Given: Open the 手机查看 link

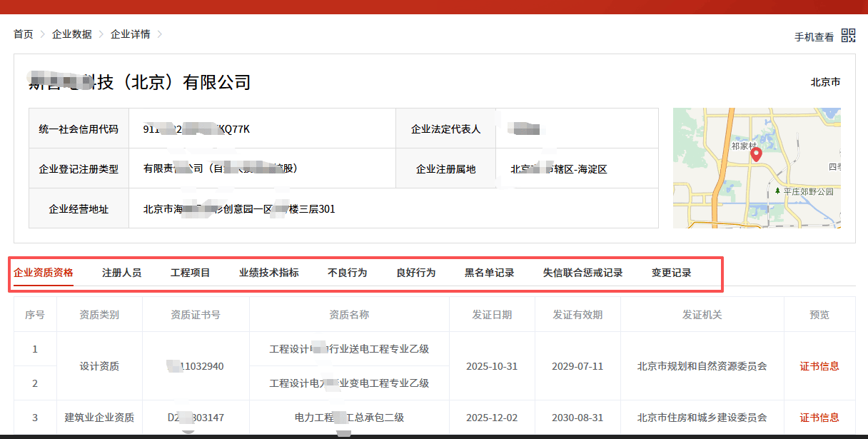Looking at the screenshot, I should [814, 36].
